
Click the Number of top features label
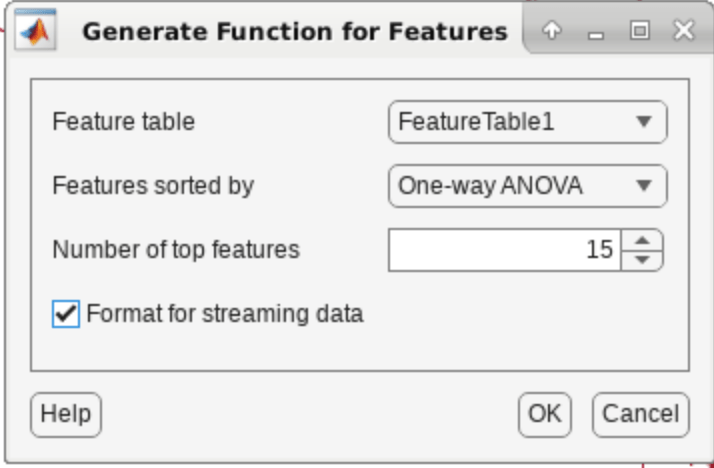pos(175,250)
